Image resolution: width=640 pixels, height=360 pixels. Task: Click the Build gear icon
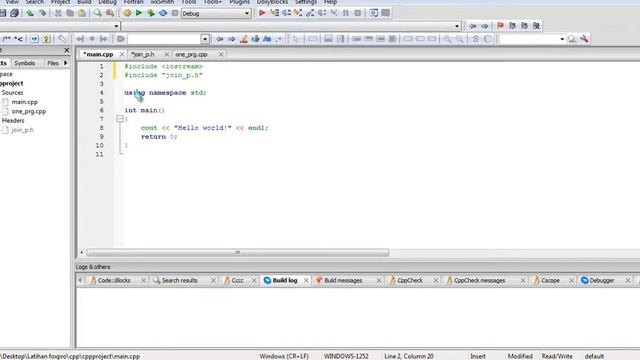tap(127, 13)
